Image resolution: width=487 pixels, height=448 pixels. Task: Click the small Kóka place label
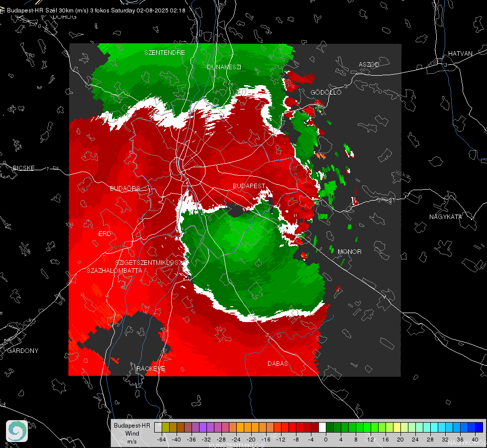[402, 175]
